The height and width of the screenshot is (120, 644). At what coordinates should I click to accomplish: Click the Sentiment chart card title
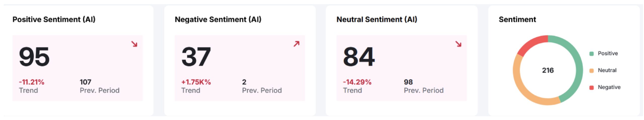coord(517,20)
